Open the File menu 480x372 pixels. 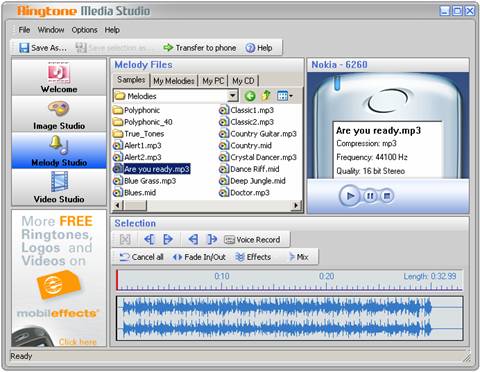(x=24, y=30)
